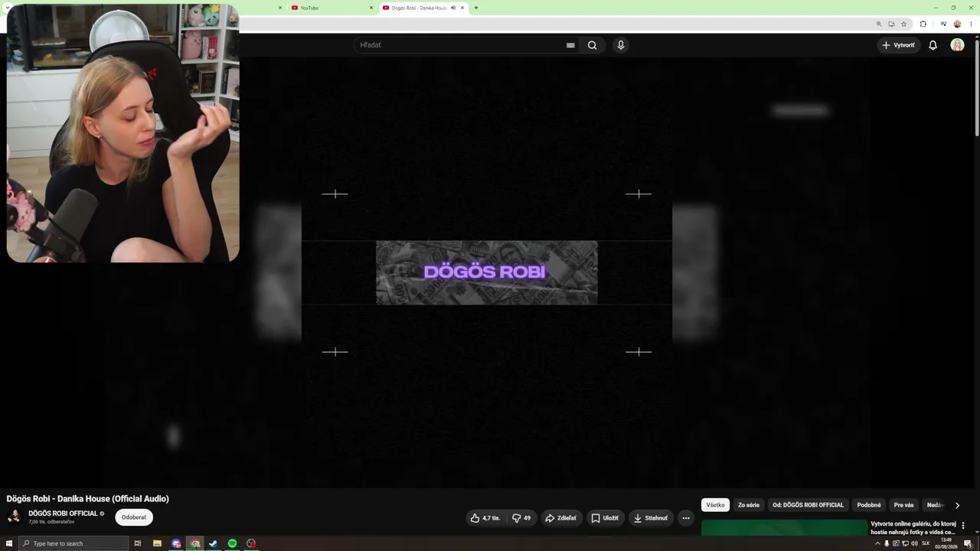Open options for the Vytvorte online galériu ad
Image resolution: width=980 pixels, height=551 pixels.
point(963,526)
